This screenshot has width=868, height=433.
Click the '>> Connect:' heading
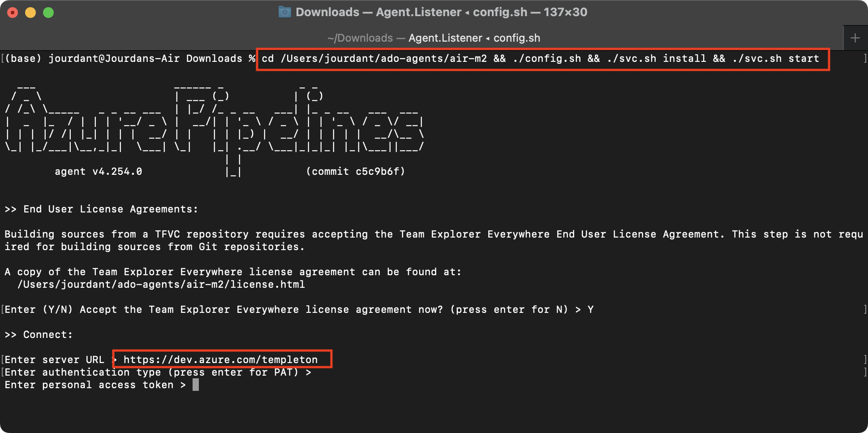[x=39, y=335]
